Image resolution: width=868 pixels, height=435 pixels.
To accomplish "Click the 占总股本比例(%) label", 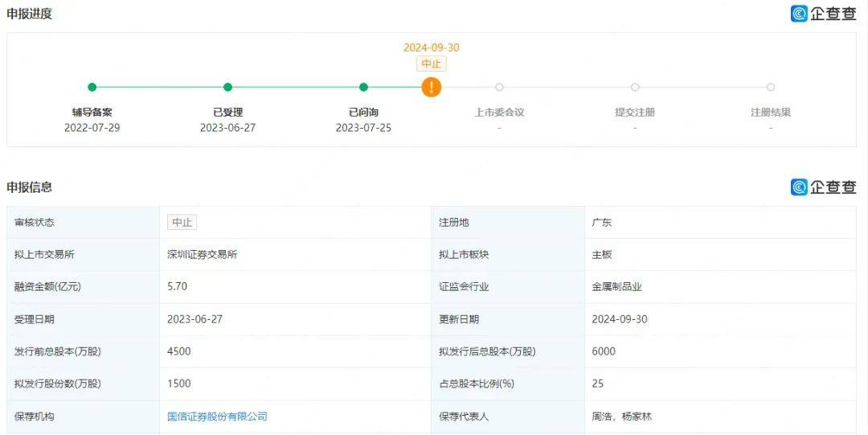I will click(x=477, y=384).
